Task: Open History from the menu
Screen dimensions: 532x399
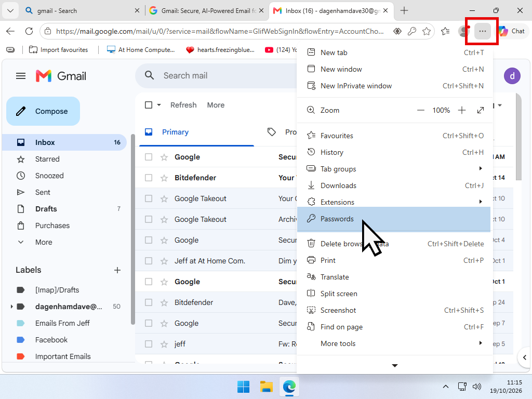Action: tap(395, 152)
